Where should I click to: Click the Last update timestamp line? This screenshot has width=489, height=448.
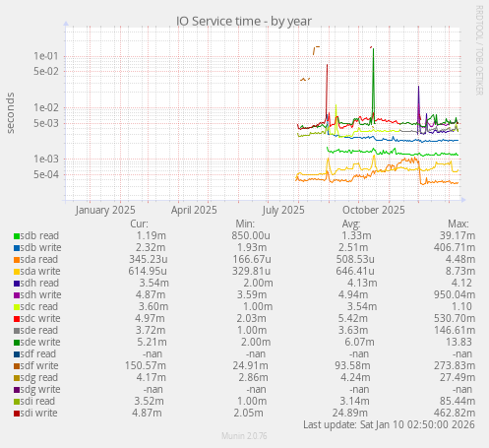tap(389, 424)
